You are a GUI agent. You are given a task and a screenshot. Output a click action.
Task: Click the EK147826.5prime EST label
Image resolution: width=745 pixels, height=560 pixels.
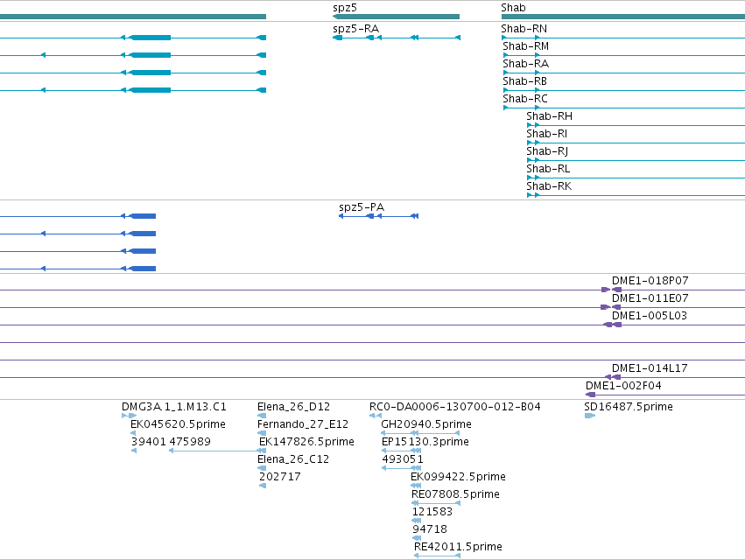coord(307,442)
